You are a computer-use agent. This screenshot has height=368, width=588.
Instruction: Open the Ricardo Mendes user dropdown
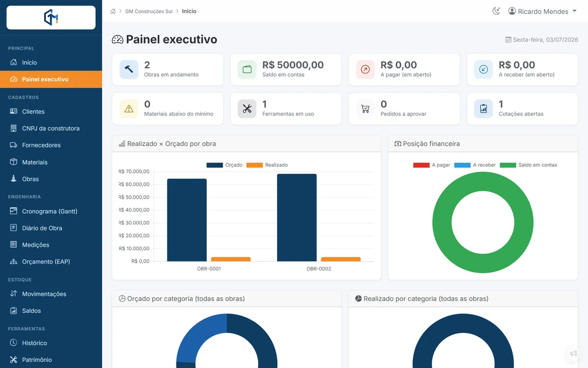(542, 11)
